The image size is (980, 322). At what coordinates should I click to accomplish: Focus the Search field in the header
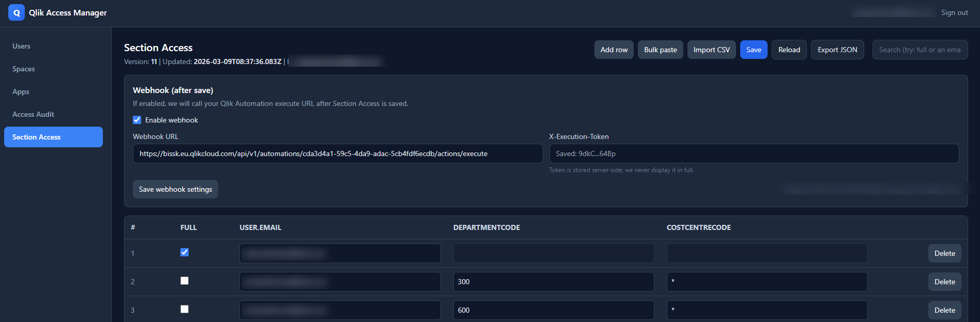coord(920,50)
